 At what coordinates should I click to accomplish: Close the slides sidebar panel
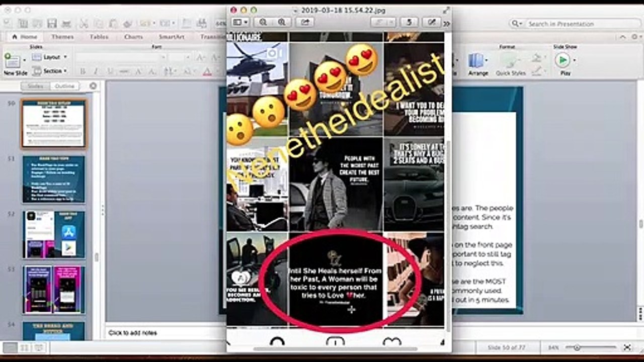pos(93,86)
